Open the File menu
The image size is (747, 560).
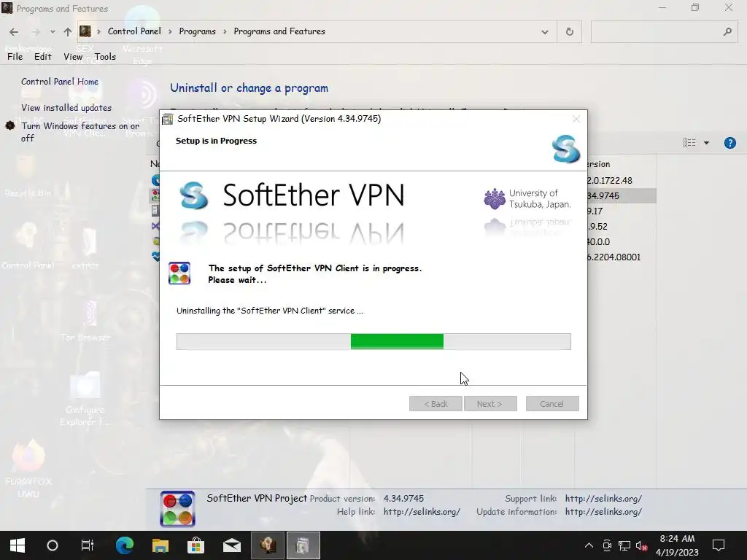coord(15,57)
